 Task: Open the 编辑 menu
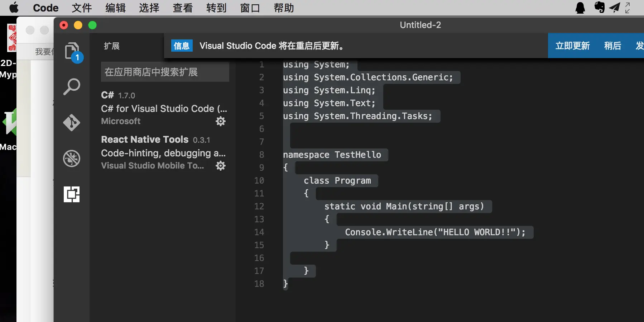pos(115,8)
